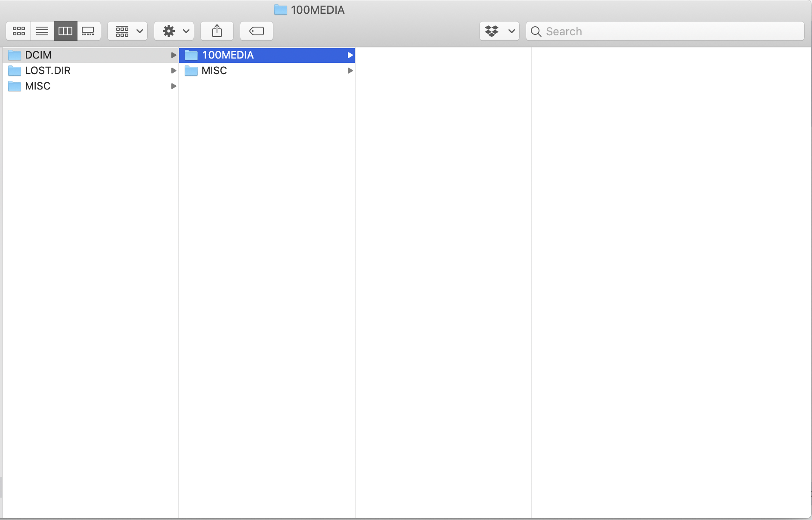Click the MISC folder icon in second column
812x520 pixels.
[191, 71]
